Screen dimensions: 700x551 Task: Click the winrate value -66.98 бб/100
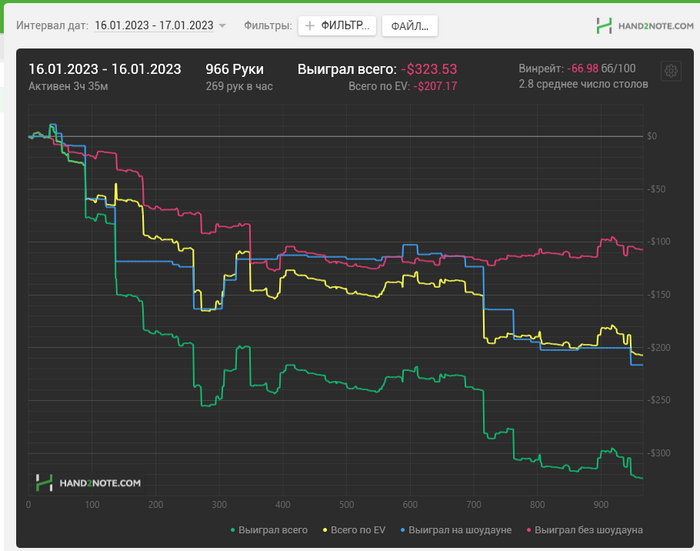(x=601, y=68)
